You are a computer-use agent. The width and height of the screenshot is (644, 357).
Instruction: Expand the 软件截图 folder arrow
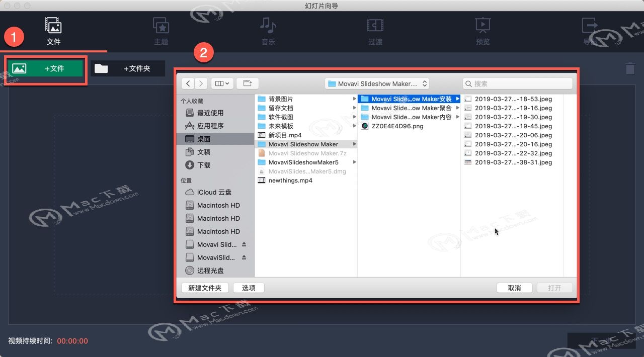click(355, 117)
